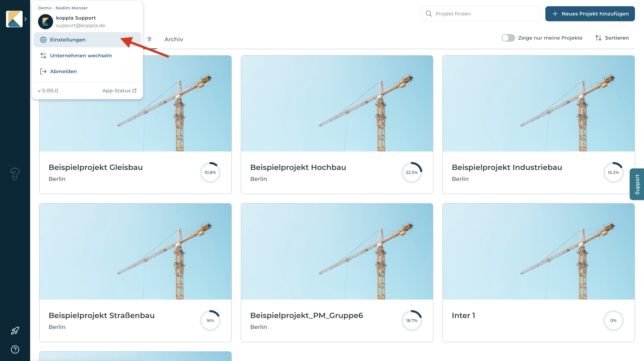This screenshot has height=361, width=644.
Task: Click the 22.5% progress ring
Action: click(412, 172)
